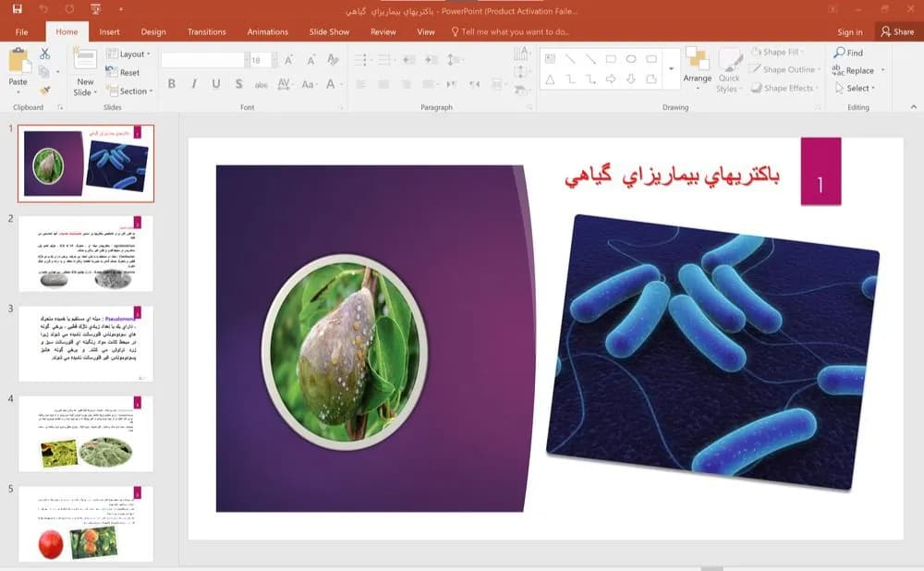Toggle text Shadow

238,84
